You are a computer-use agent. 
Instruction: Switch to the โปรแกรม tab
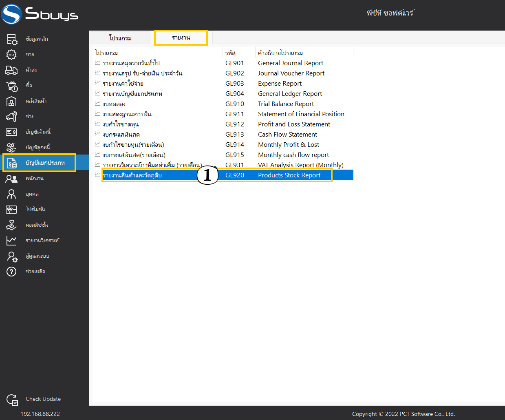point(120,38)
